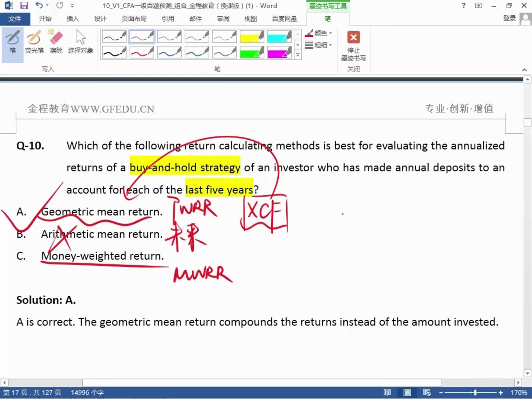Image resolution: width=532 pixels, height=399 pixels.
Task: Open the File (文件) tab
Action: tap(15, 19)
